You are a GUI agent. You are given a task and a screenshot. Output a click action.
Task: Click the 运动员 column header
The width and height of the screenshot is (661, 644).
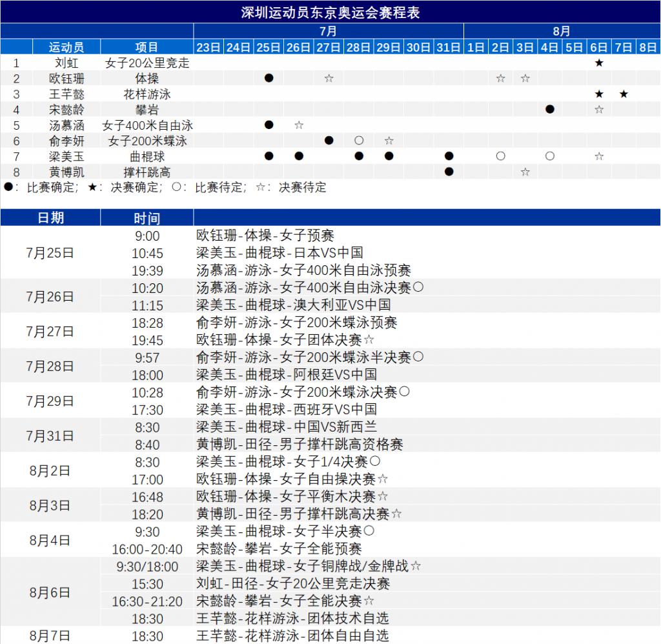point(66,47)
